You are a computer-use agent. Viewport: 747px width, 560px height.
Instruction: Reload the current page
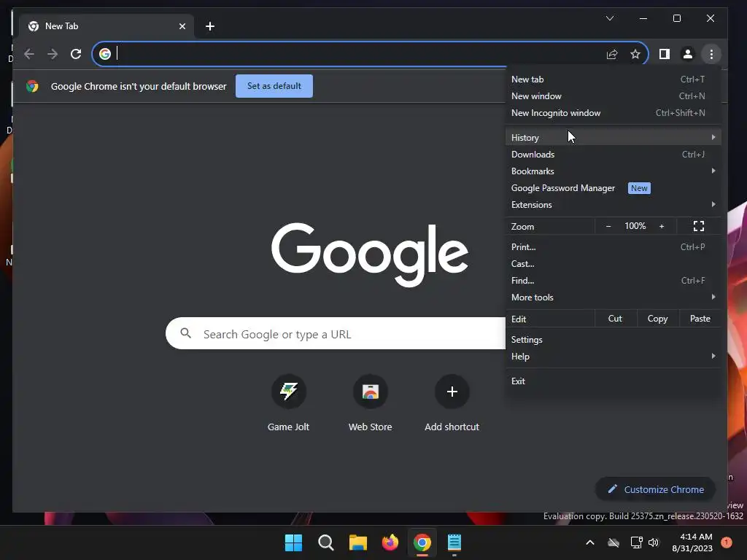(x=76, y=54)
